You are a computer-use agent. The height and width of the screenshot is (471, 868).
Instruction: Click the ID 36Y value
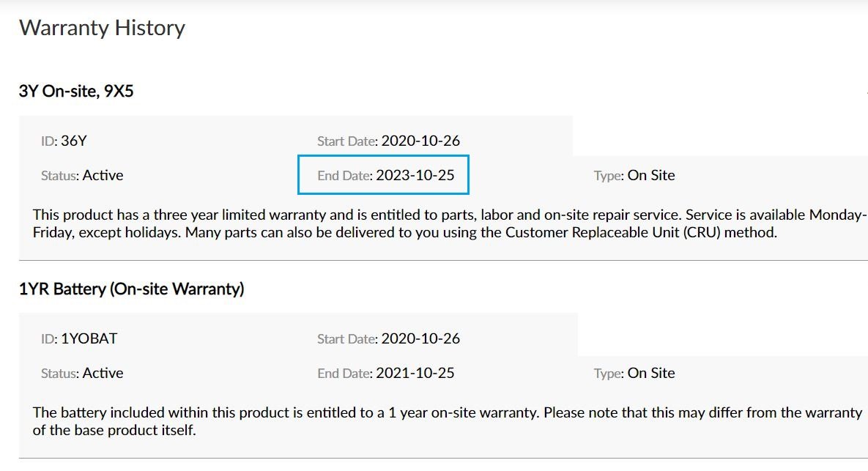coord(74,141)
